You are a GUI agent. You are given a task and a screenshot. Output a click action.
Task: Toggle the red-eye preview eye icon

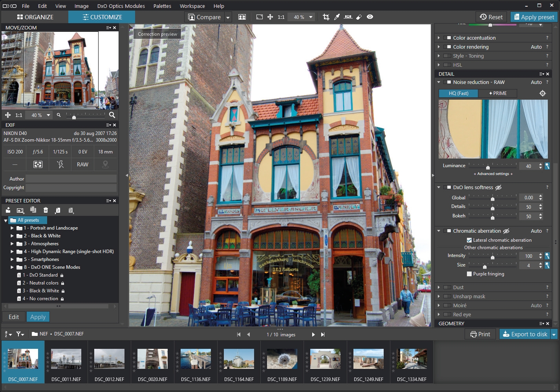(x=370, y=17)
